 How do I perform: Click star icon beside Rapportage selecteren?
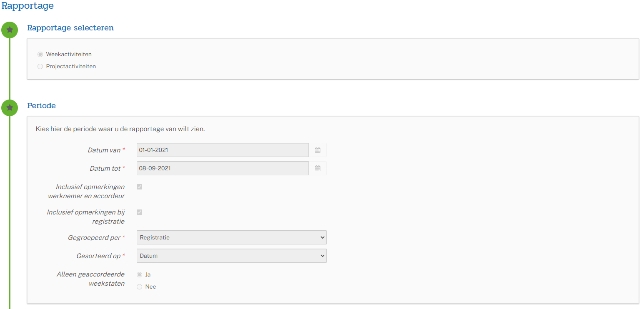10,30
